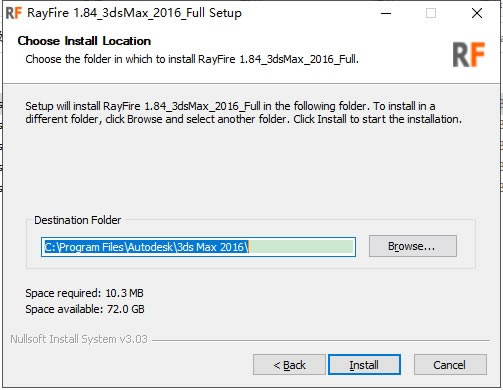Close the RayFire Setup window
Image resolution: width=503 pixels, height=390 pixels.
pyautogui.click(x=477, y=13)
